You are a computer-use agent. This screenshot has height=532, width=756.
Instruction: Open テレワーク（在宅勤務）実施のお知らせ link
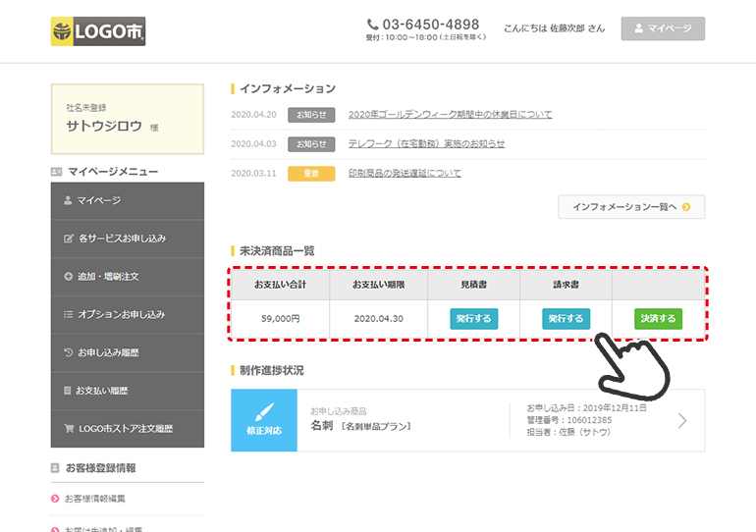[x=427, y=144]
